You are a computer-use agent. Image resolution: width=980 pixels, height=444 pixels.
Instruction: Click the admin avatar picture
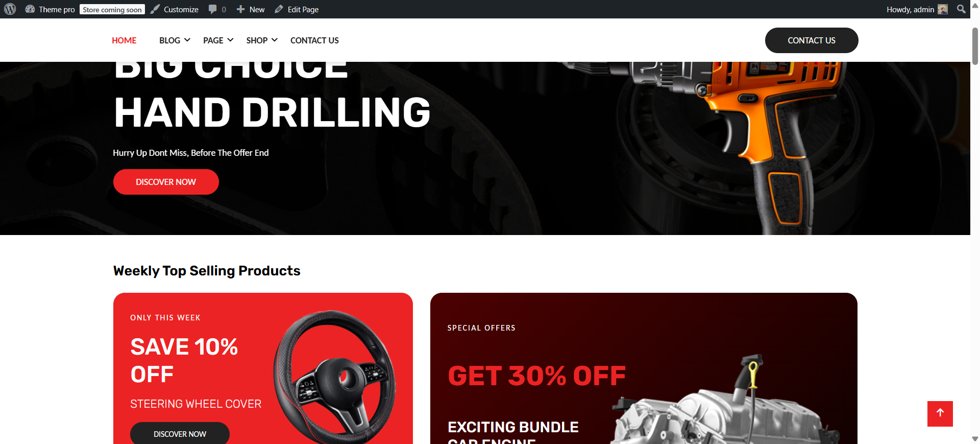(943, 9)
